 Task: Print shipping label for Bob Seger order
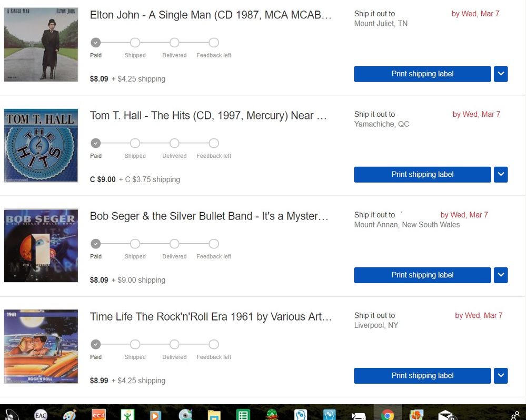click(x=422, y=275)
